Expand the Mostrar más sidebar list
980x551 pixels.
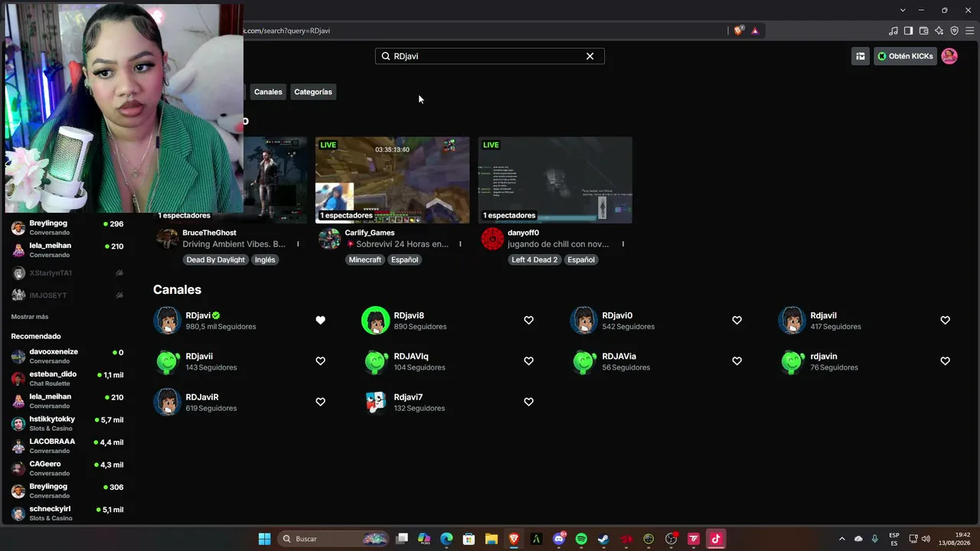point(30,317)
